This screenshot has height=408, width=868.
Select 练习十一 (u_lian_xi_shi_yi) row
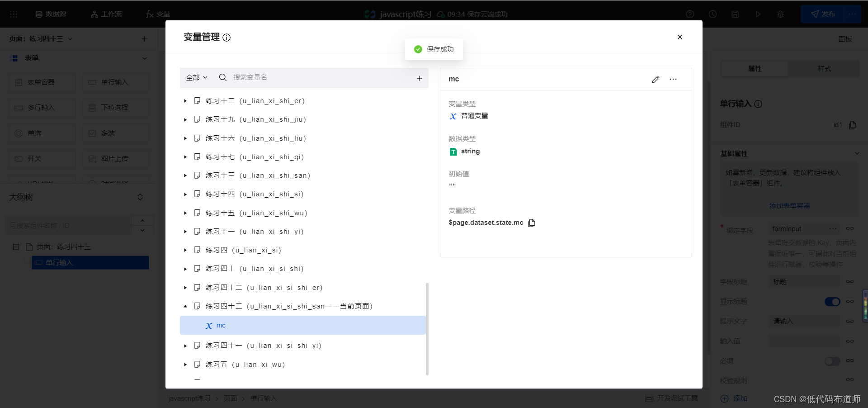tap(302, 232)
